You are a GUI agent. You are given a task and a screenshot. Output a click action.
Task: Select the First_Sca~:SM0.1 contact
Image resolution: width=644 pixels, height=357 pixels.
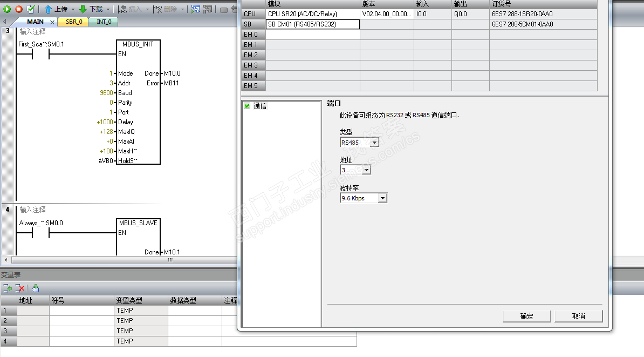point(40,54)
